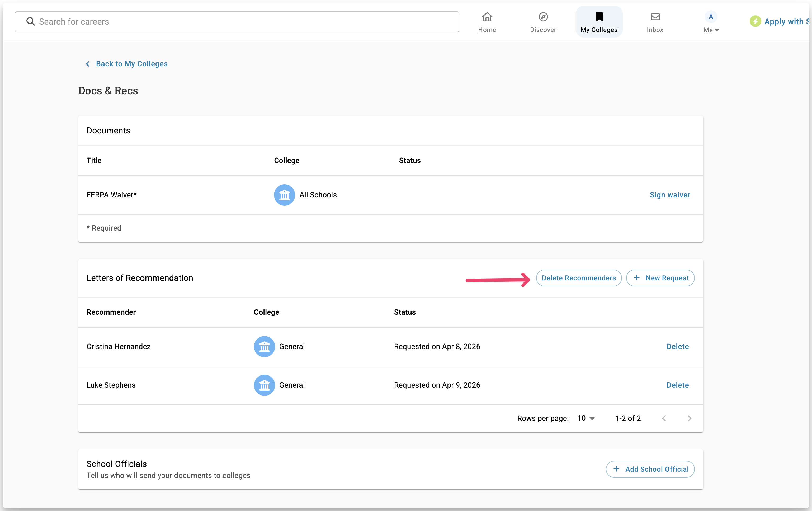Click the search magnifier icon
812x511 pixels.
click(x=30, y=22)
